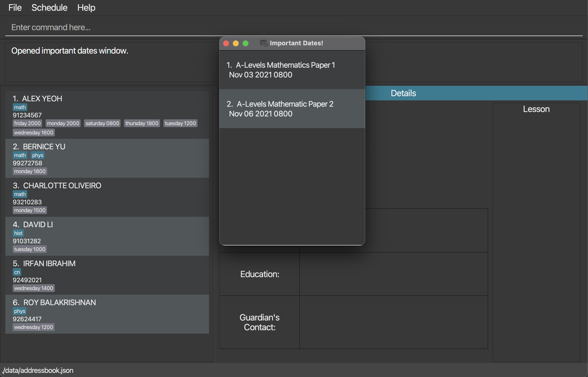Click the Guardian's Contact label
Screen dimensions: 588x377
click(x=259, y=322)
